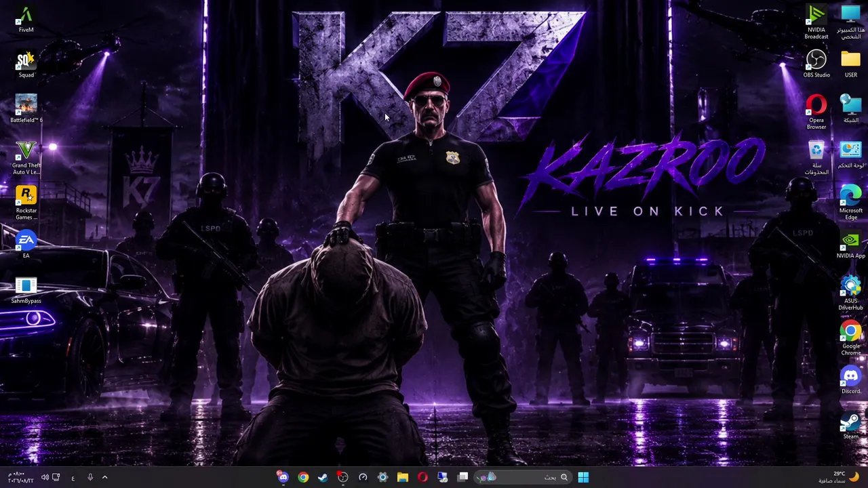This screenshot has height=488, width=868.
Task: Open the network connection tray icon
Action: (56, 477)
